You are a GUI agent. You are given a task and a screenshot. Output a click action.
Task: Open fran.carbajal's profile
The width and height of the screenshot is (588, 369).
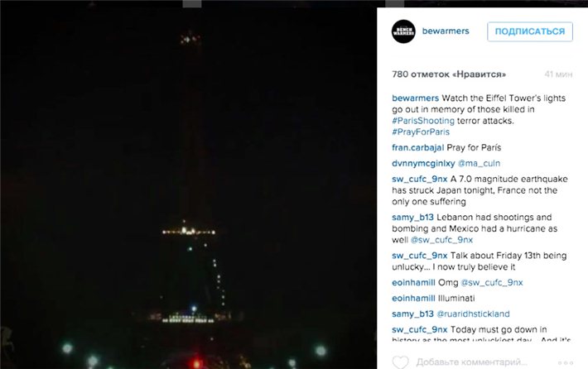click(x=417, y=147)
